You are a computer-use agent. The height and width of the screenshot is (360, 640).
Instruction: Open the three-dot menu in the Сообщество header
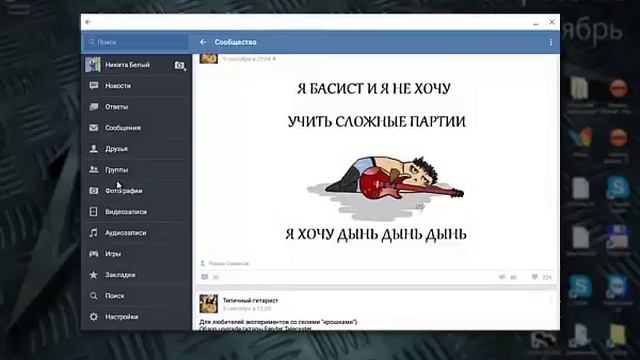click(x=551, y=42)
